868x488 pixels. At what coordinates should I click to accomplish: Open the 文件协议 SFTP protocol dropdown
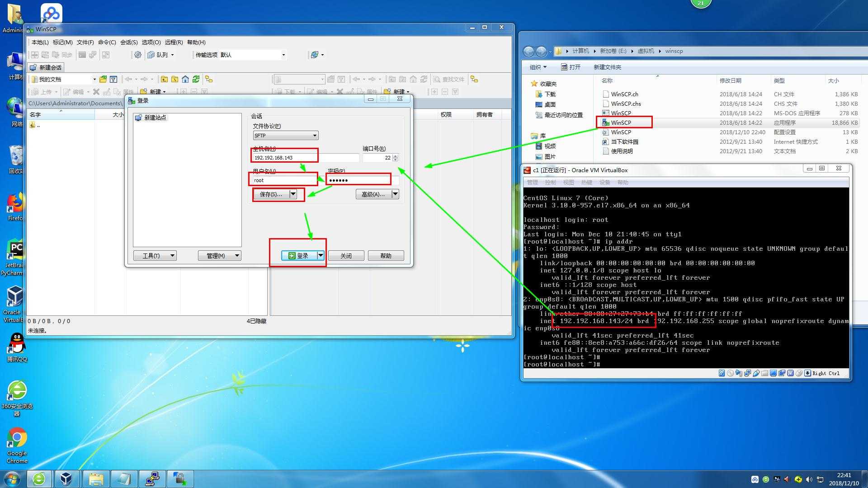[285, 135]
